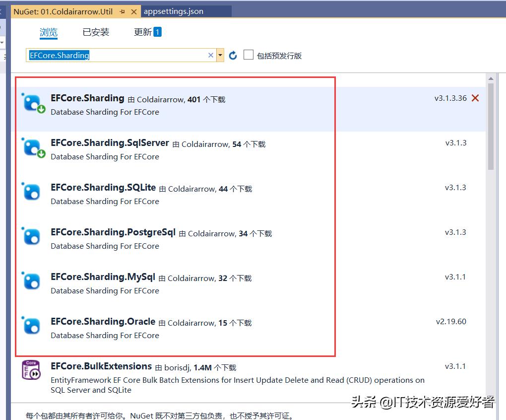The height and width of the screenshot is (420, 506).
Task: Click the EFCore.Sharding.PostgreSql package icon
Action: (32, 237)
